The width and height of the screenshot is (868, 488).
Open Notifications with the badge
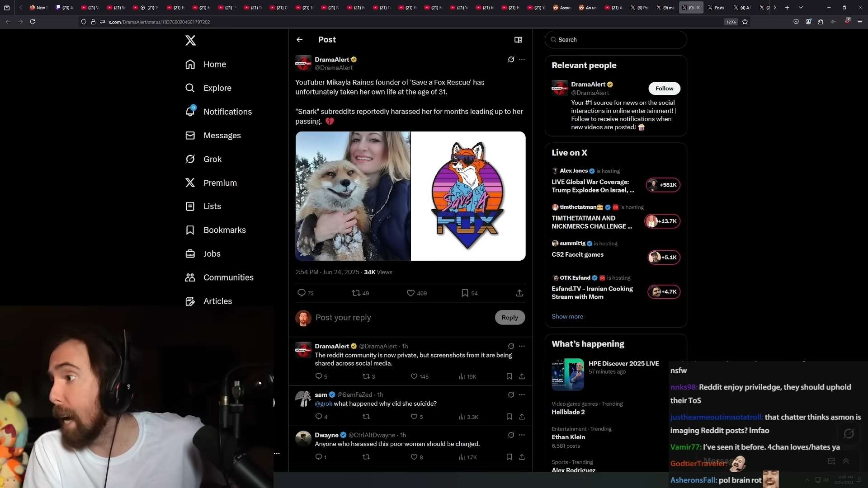tap(218, 112)
